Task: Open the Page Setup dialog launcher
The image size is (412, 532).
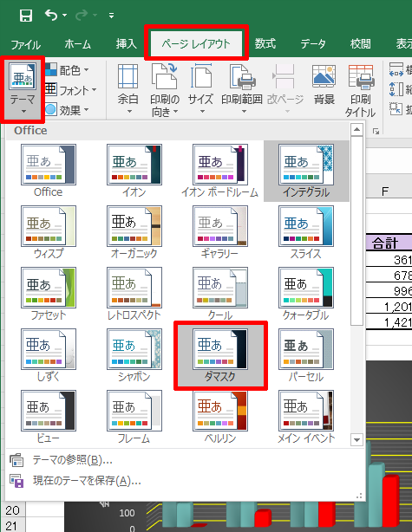Action: [x=376, y=132]
